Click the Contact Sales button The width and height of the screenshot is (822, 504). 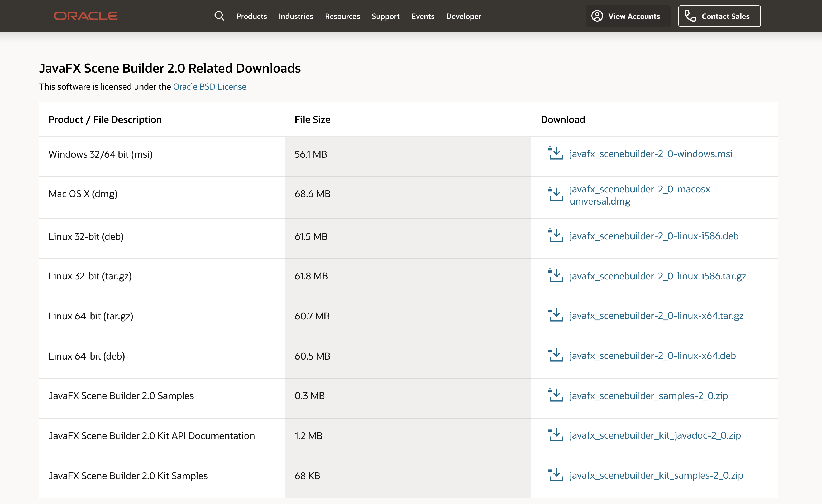[x=719, y=16]
